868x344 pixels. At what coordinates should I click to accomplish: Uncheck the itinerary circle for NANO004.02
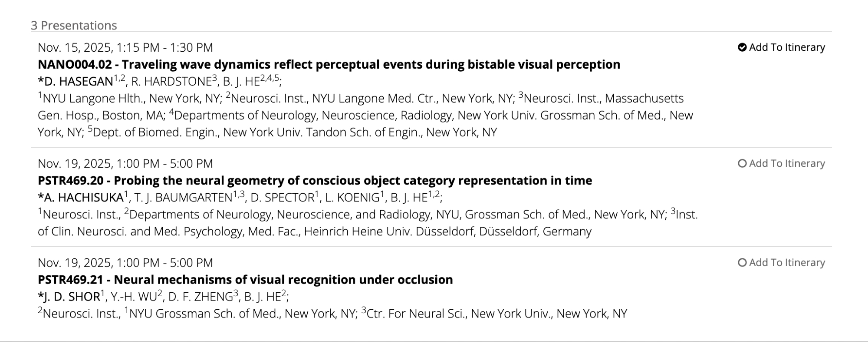coord(742,47)
